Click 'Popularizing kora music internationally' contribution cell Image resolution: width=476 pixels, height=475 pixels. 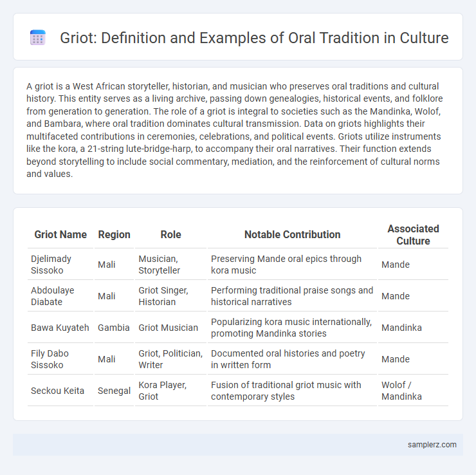pos(292,328)
